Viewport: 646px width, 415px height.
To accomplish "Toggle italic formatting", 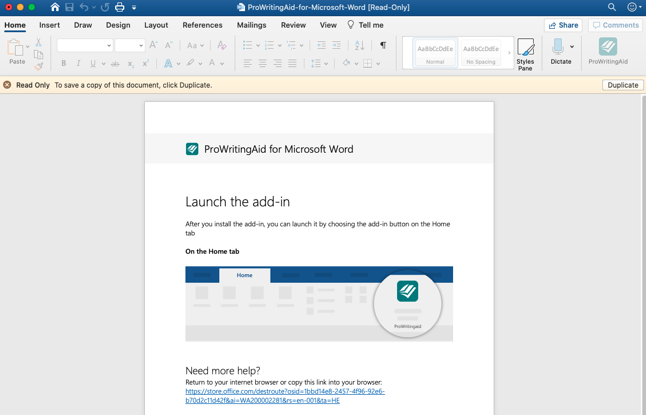I will (78, 63).
